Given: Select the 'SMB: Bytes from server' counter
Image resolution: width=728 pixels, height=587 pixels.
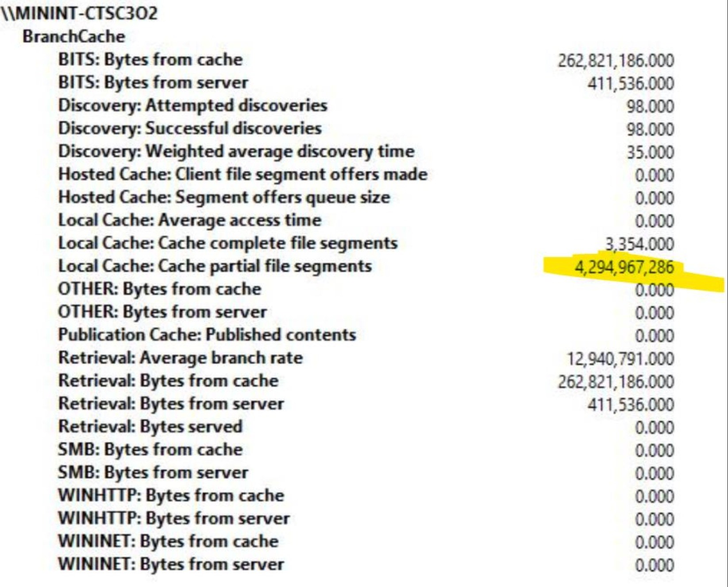Looking at the screenshot, I should (153, 472).
